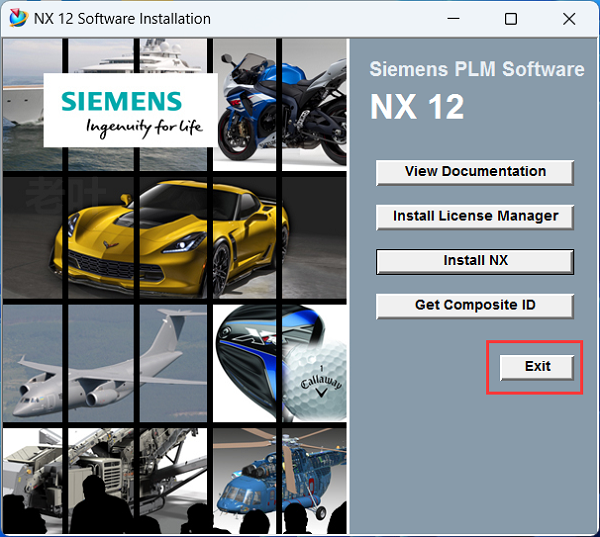Click the gray cargo airplane image
Viewport: 600px width, 537px height.
105,362
